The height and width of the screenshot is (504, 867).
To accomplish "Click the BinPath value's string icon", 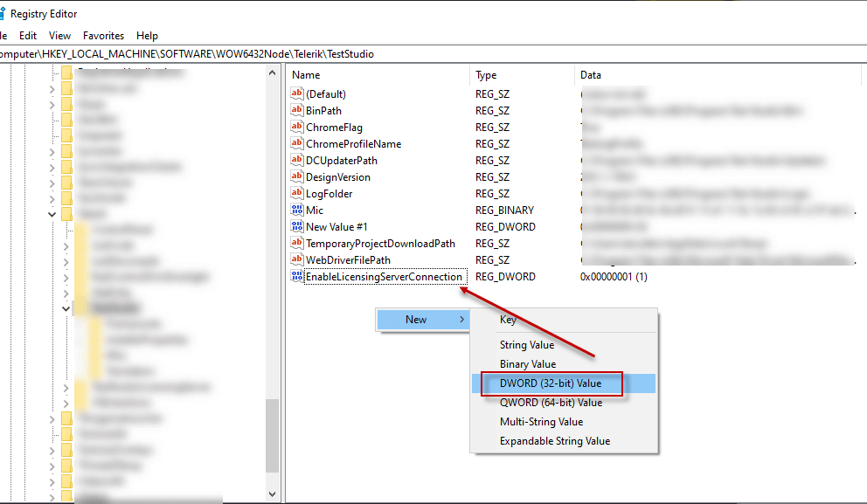I will [297, 110].
